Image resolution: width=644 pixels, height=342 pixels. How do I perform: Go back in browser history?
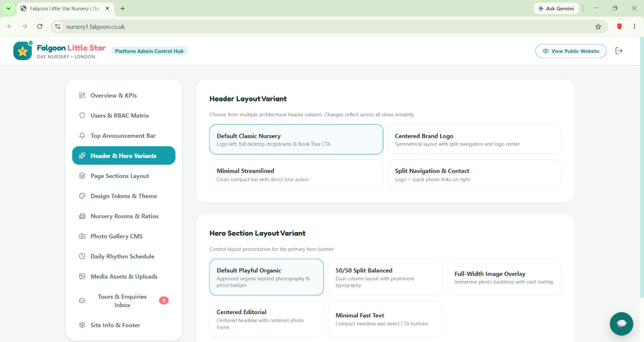[10, 26]
